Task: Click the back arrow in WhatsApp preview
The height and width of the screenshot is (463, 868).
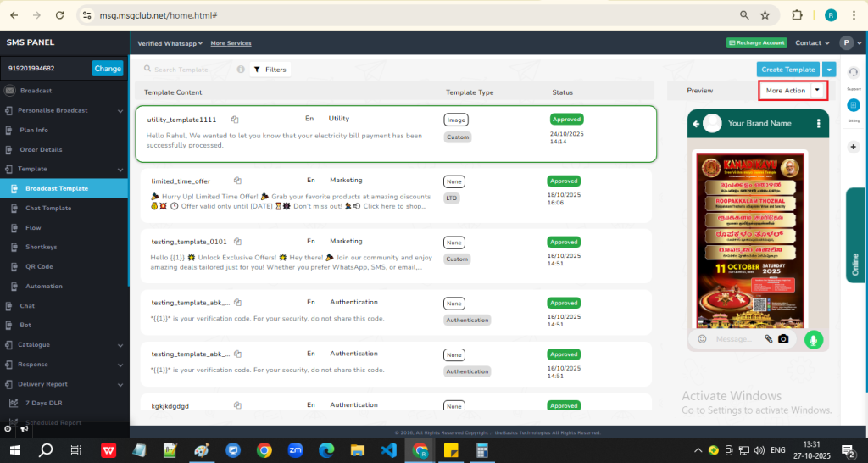Action: 697,124
